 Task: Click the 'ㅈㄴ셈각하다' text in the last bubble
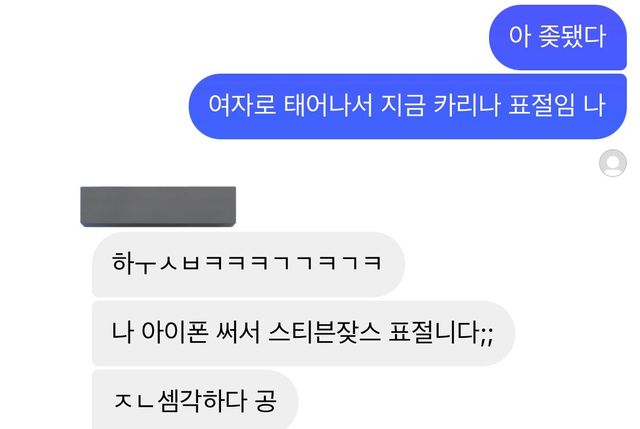click(179, 400)
